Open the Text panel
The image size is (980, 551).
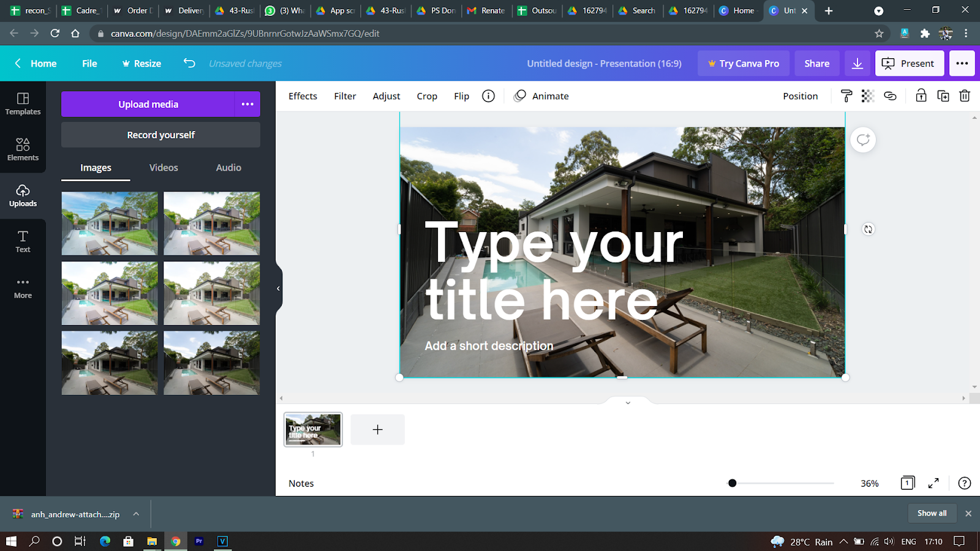click(23, 241)
